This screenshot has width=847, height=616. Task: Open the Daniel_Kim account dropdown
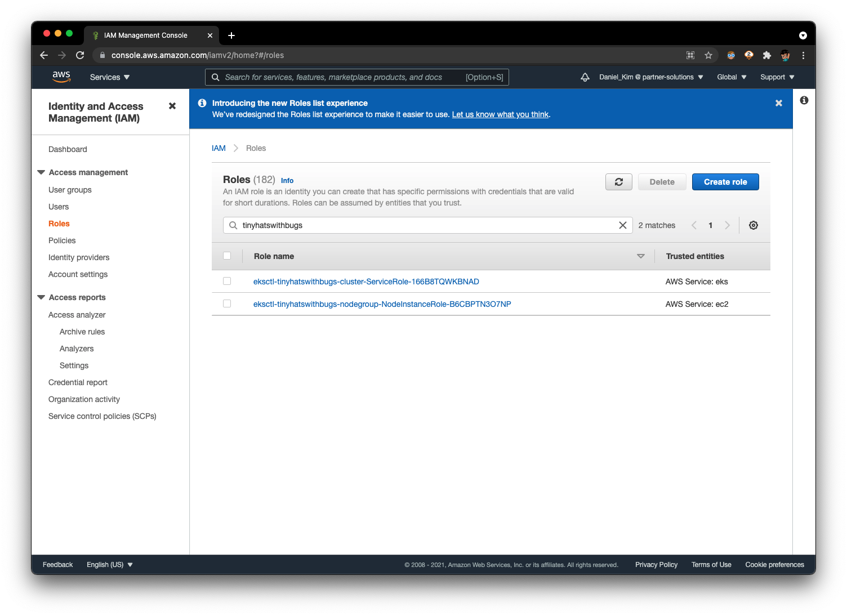651,77
